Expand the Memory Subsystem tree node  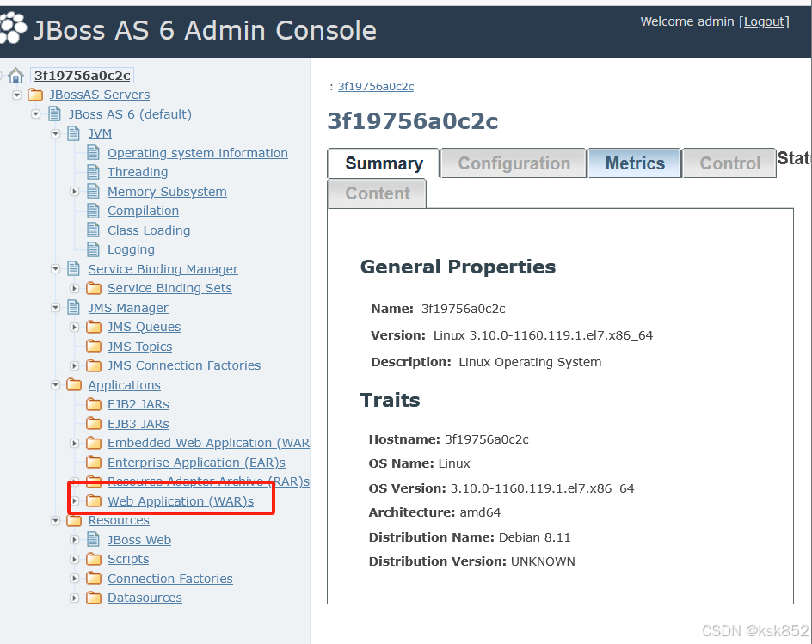point(74,191)
